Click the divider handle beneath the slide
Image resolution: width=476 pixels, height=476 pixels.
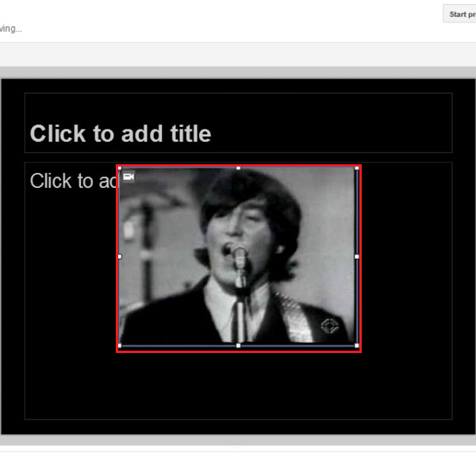[238, 447]
